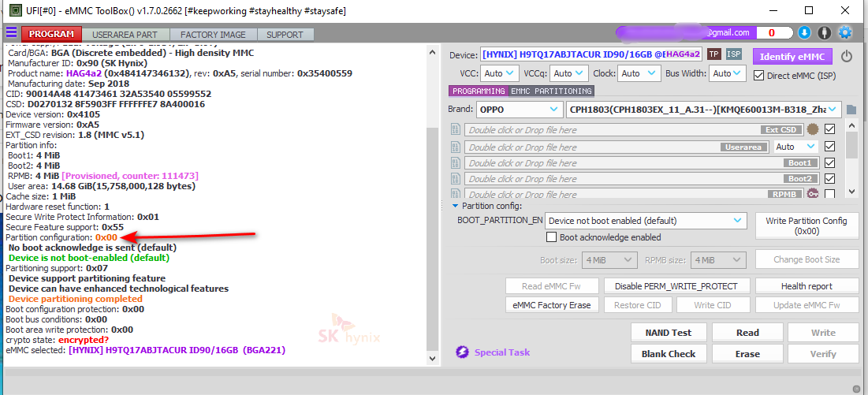Screen dimensions: 868x395
Task: Click the USB connector status icon
Action: point(825,32)
